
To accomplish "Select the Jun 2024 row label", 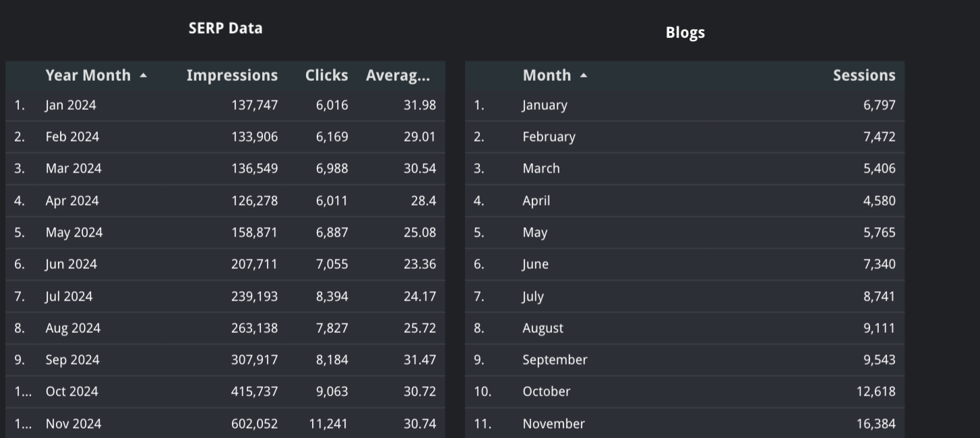I will coord(71,264).
